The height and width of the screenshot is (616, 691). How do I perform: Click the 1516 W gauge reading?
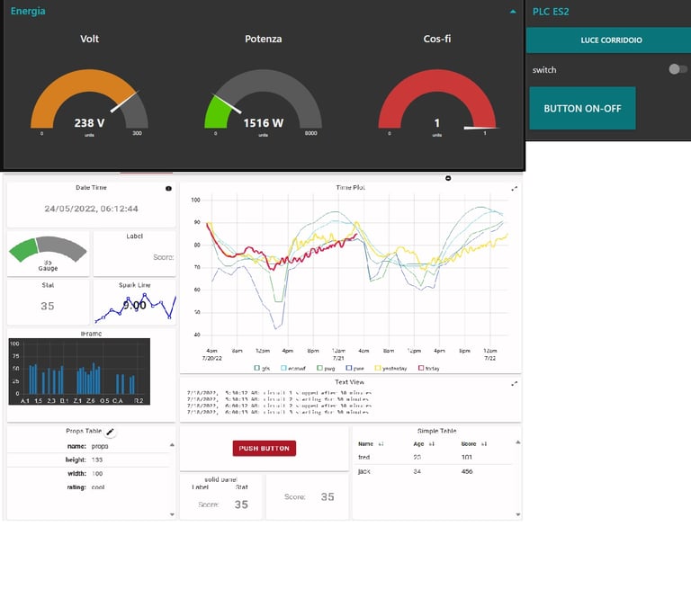point(263,123)
